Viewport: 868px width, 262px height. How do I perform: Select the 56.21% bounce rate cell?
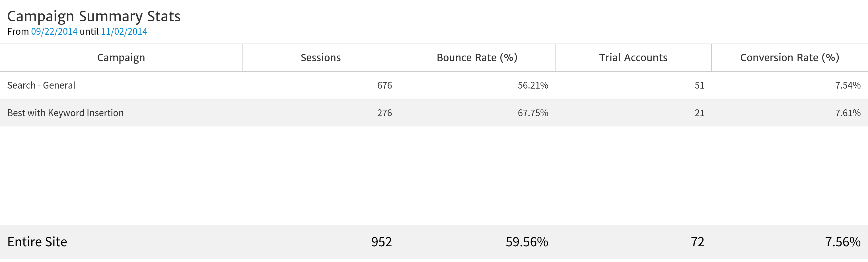point(533,85)
